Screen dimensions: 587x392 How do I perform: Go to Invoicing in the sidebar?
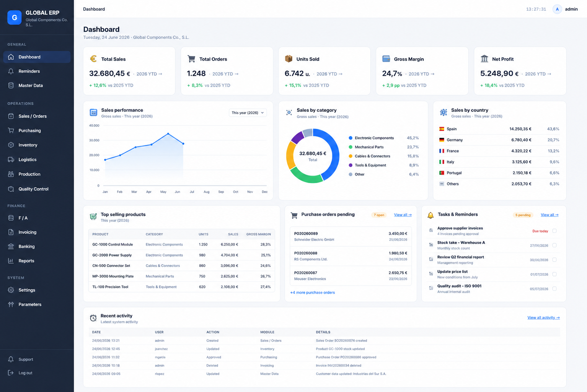pyautogui.click(x=37, y=232)
